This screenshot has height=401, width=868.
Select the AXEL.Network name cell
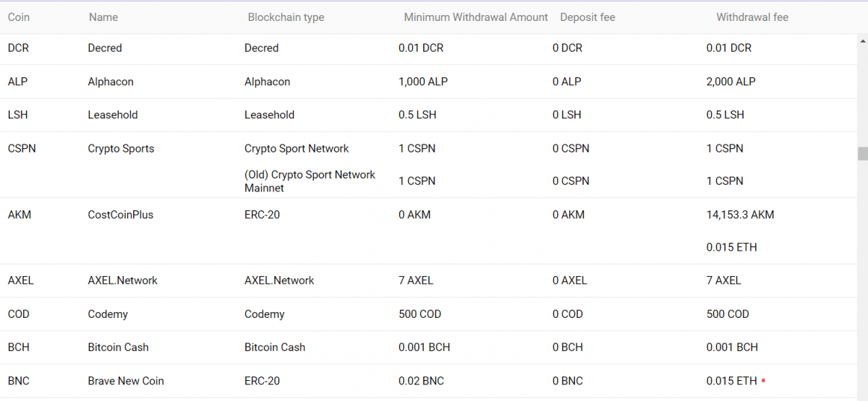[122, 280]
